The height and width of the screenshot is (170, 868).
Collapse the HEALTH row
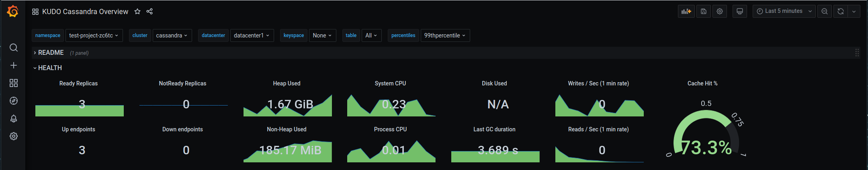pyautogui.click(x=47, y=68)
